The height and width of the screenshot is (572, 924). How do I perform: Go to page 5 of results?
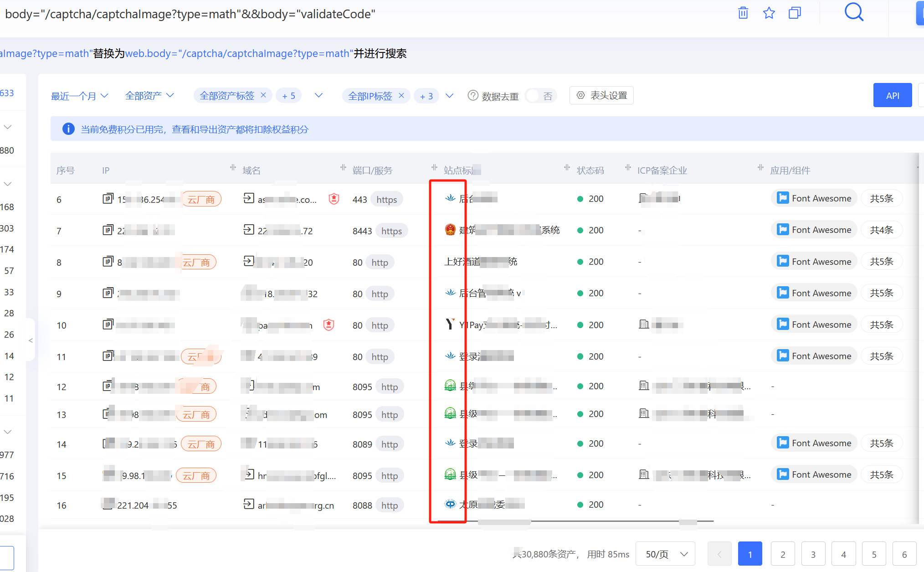point(874,554)
